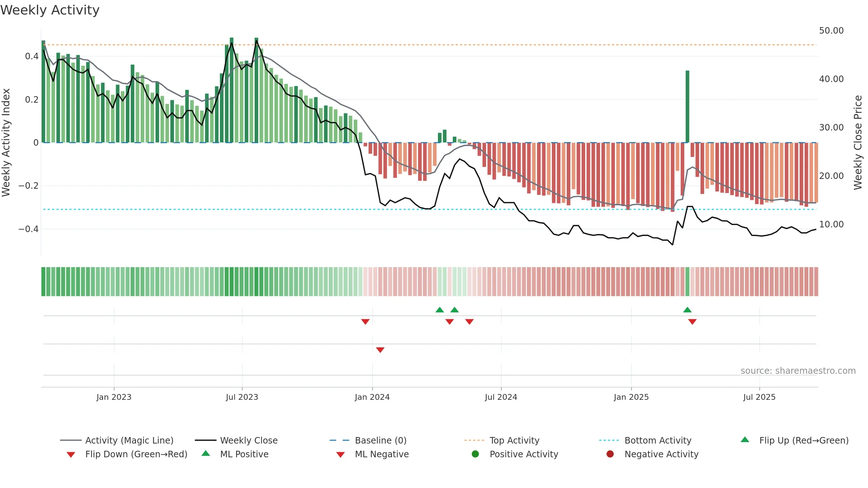Click the Jul 2024 axis label
The height and width of the screenshot is (488, 868).
pos(501,397)
